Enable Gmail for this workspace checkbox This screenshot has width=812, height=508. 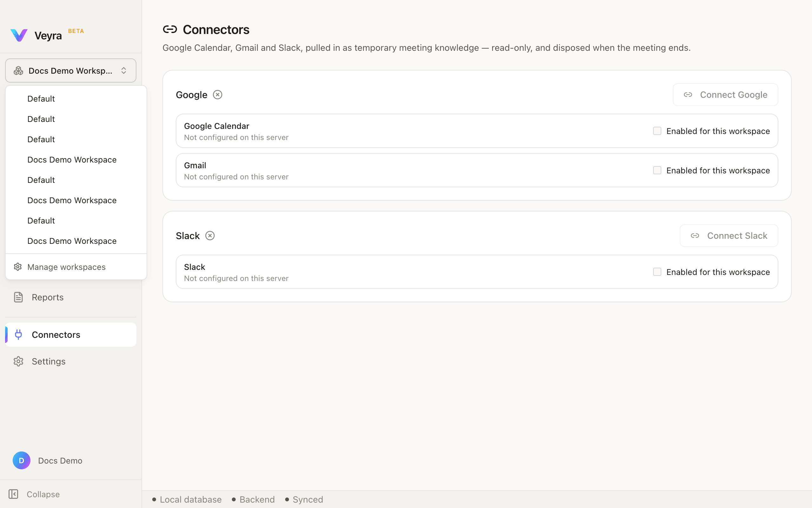(x=657, y=170)
